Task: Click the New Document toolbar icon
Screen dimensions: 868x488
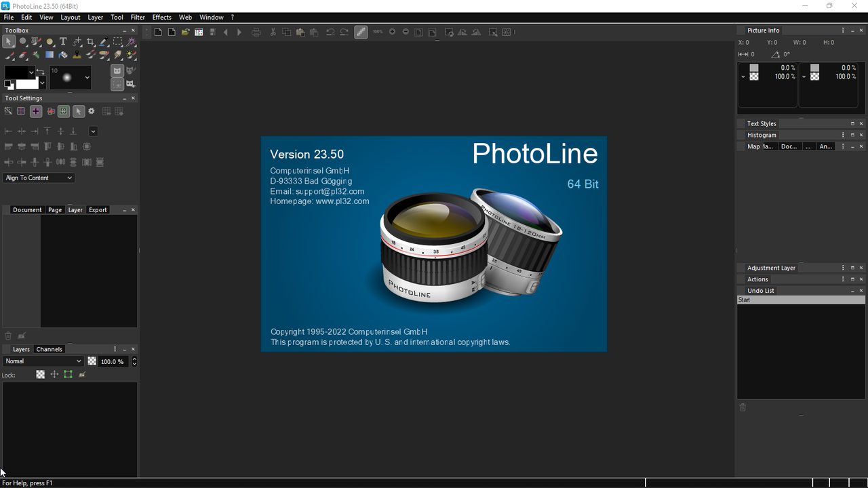Action: [158, 32]
